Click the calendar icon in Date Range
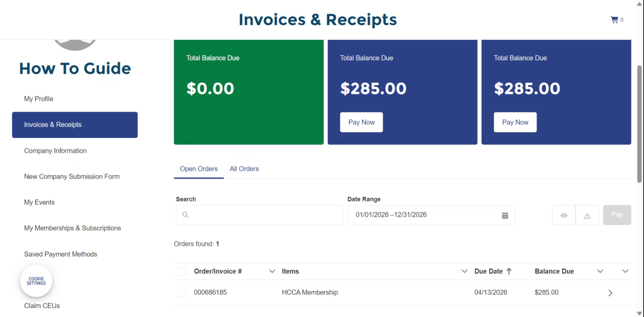Image resolution: width=644 pixels, height=317 pixels. point(505,215)
